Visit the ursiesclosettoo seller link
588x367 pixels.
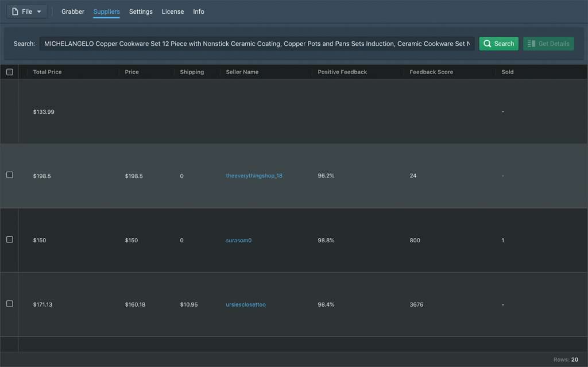tap(246, 304)
